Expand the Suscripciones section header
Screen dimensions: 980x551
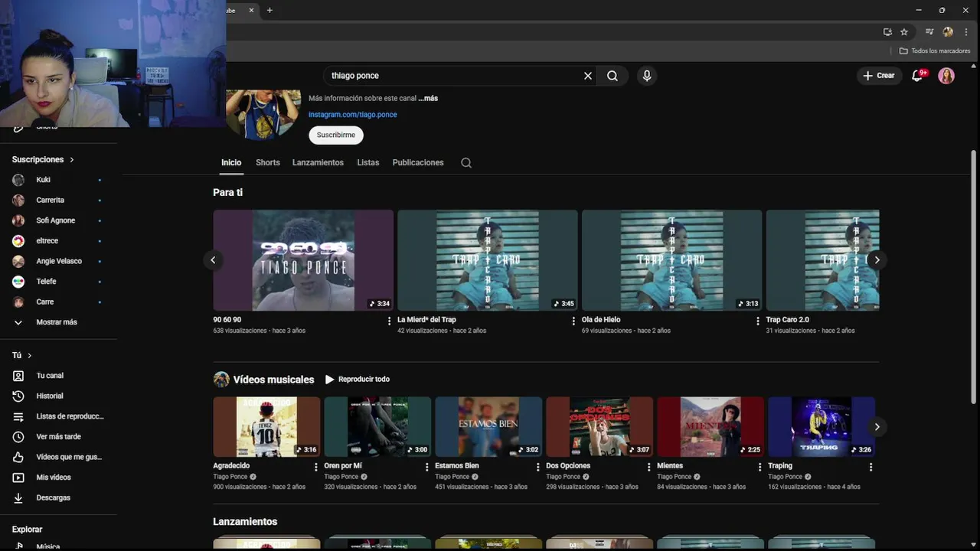44,159
